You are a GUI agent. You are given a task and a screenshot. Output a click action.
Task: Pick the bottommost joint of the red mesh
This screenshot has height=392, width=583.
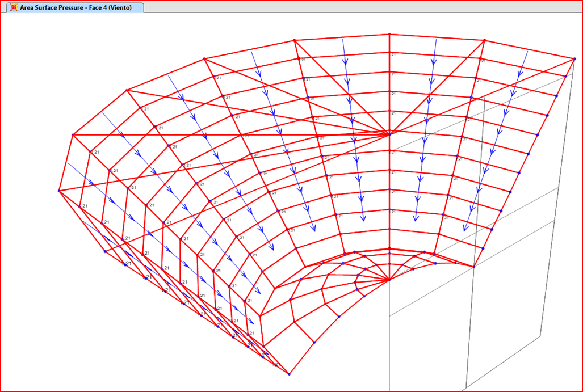290,374
